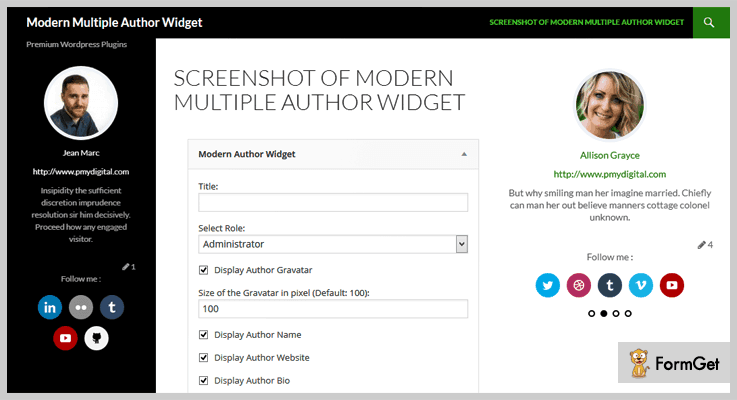Open Jean Marc's YouTube icon
This screenshot has width=737, height=400.
click(x=65, y=338)
